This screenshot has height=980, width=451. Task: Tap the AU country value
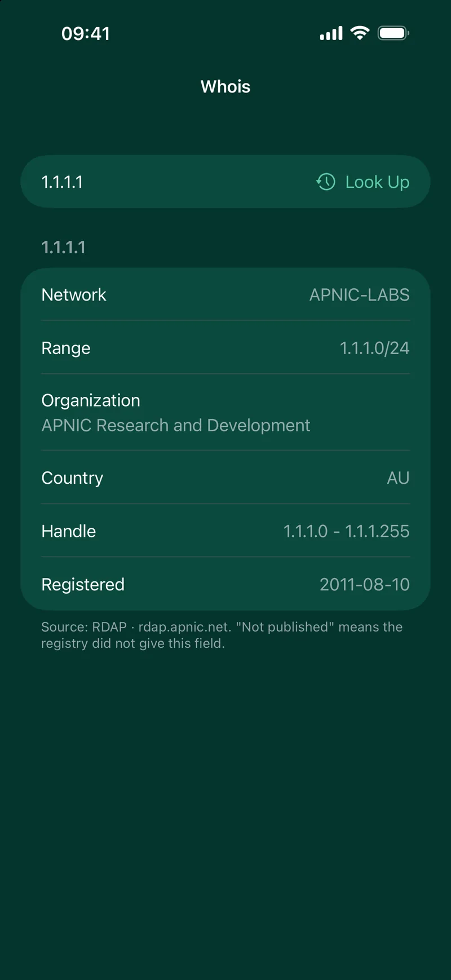398,478
